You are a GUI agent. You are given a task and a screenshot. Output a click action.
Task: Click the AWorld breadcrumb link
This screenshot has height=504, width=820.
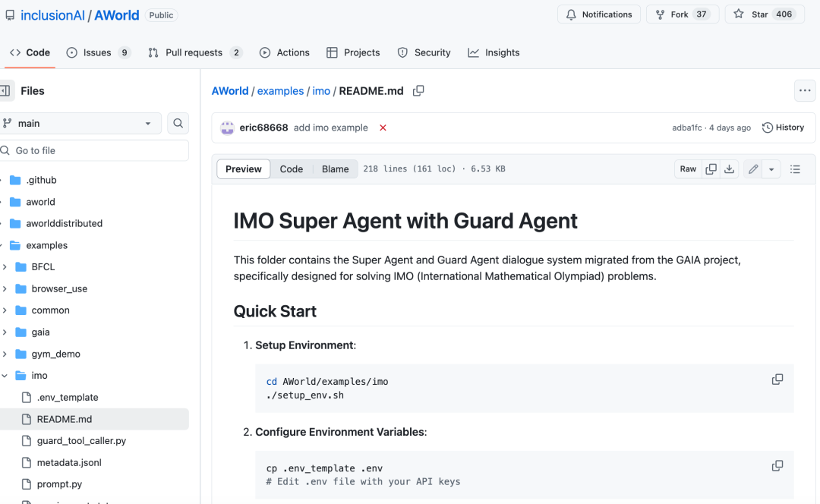[230, 91]
